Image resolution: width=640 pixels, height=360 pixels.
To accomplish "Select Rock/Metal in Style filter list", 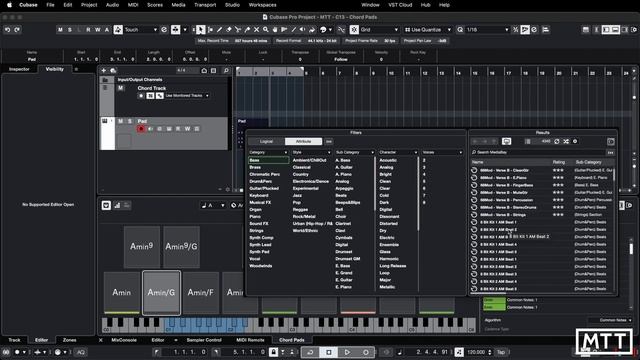I will (x=304, y=216).
